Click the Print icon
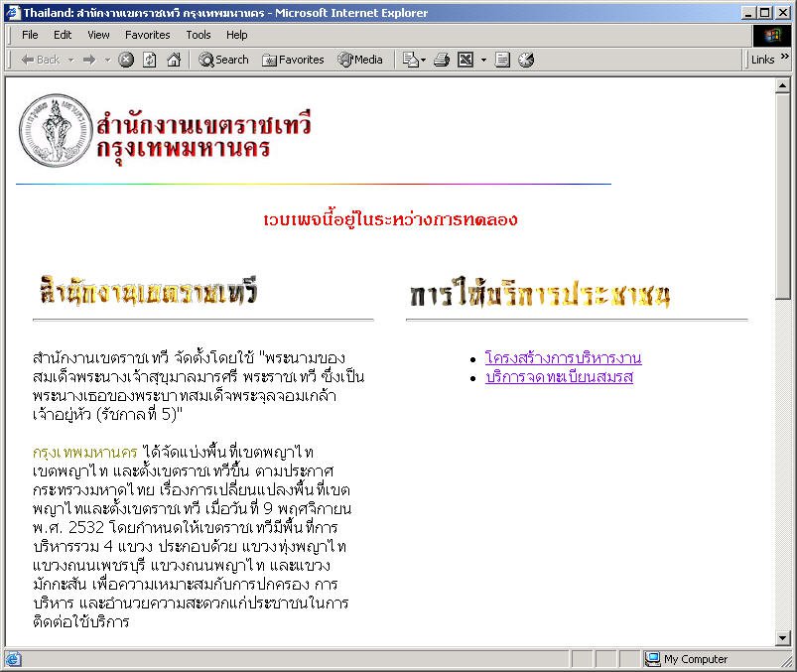Viewport: 797px width, 672px height. pyautogui.click(x=442, y=60)
